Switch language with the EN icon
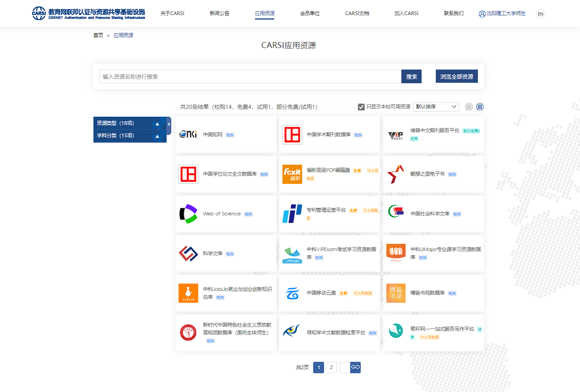 (541, 14)
